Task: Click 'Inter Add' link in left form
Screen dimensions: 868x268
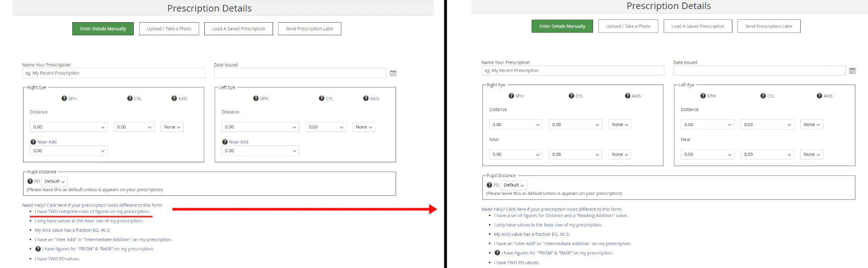Action: click(104, 240)
